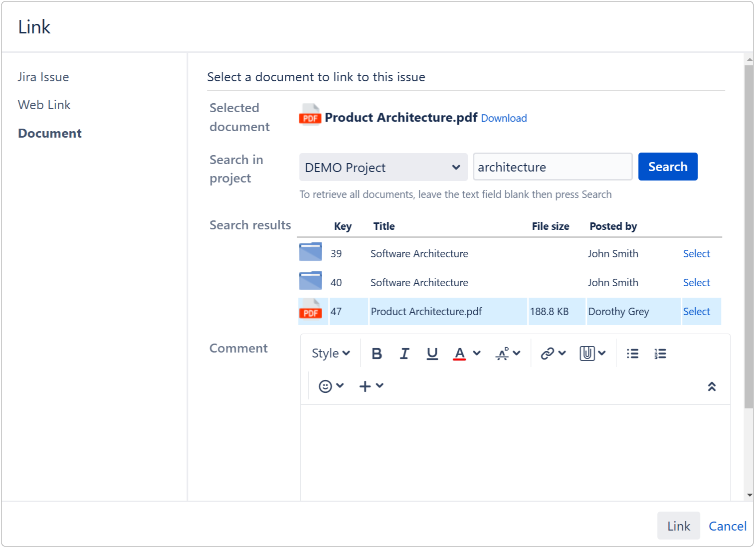The height and width of the screenshot is (549, 756).
Task: Click the blue Search button
Action: coord(667,167)
